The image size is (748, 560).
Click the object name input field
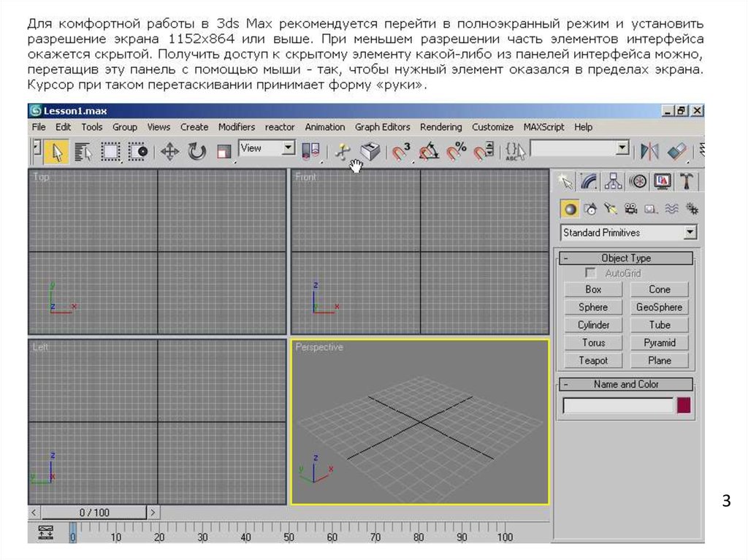click(617, 406)
